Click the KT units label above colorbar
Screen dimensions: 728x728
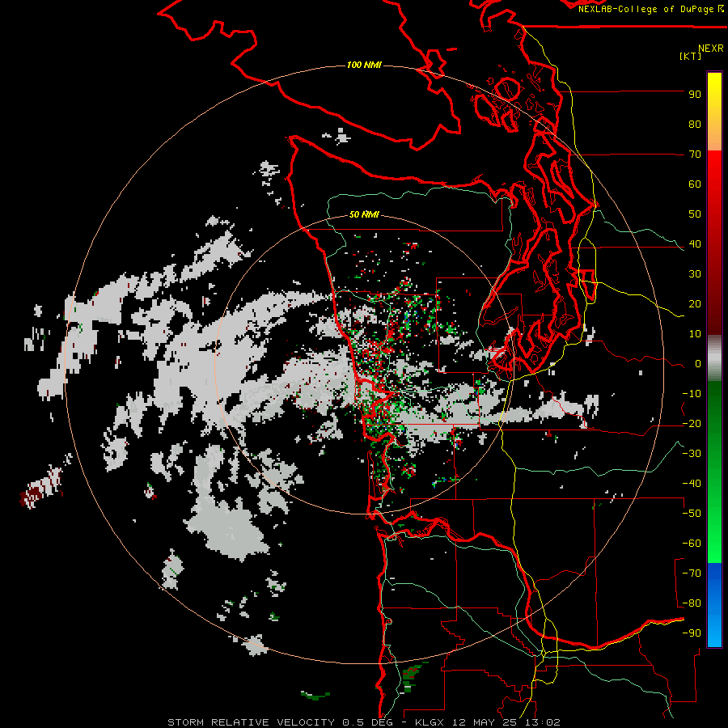pyautogui.click(x=691, y=56)
